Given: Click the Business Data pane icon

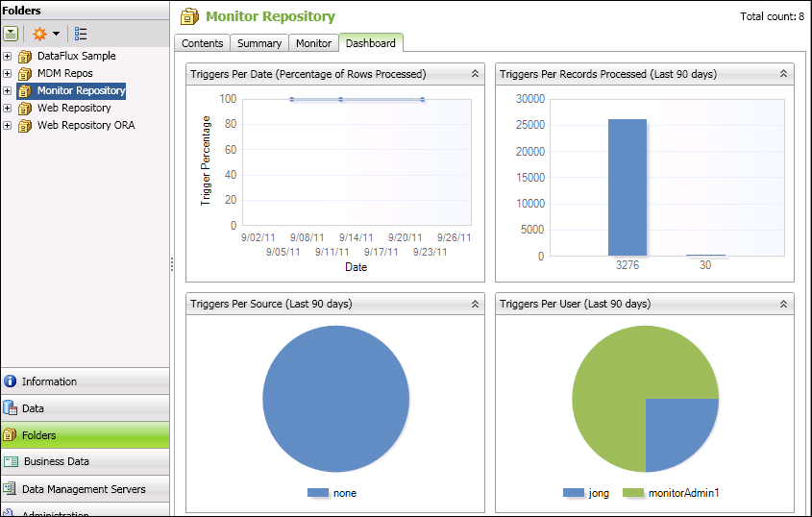Looking at the screenshot, I should (x=11, y=462).
